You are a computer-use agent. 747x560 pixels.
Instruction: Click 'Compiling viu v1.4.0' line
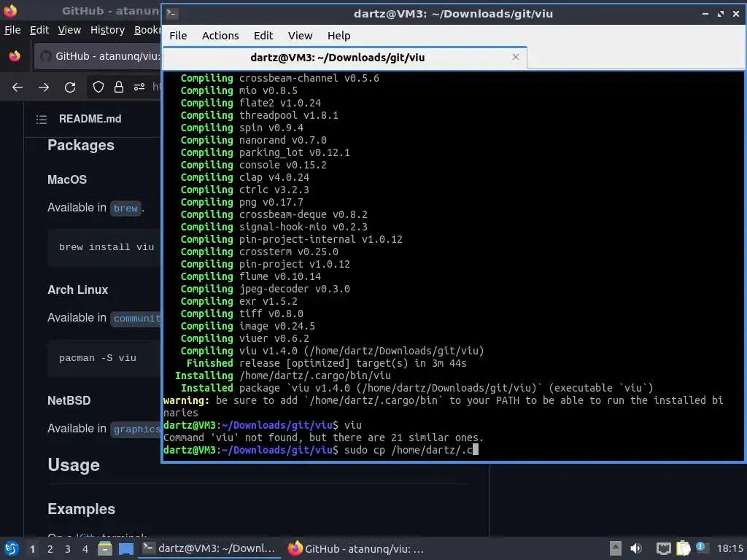pyautogui.click(x=332, y=351)
